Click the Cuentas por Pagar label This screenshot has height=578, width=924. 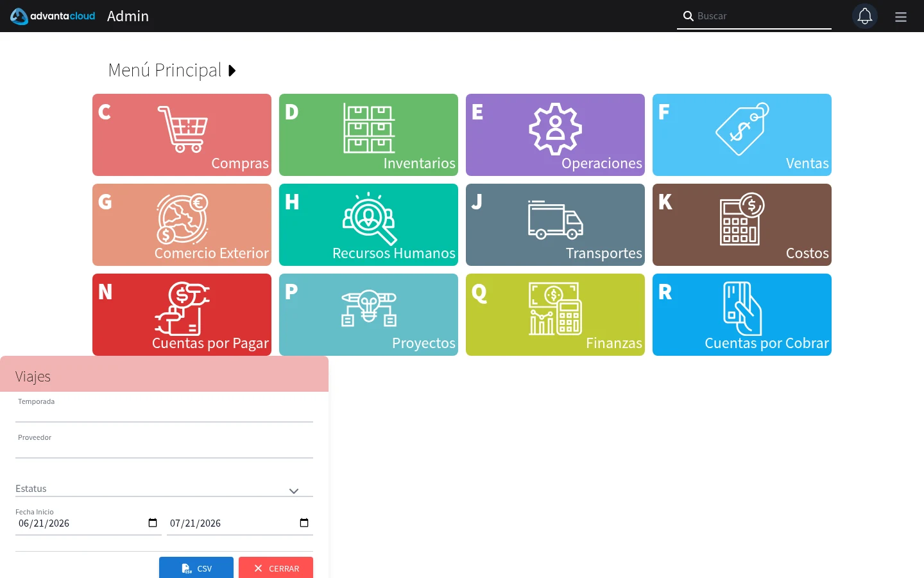210,343
